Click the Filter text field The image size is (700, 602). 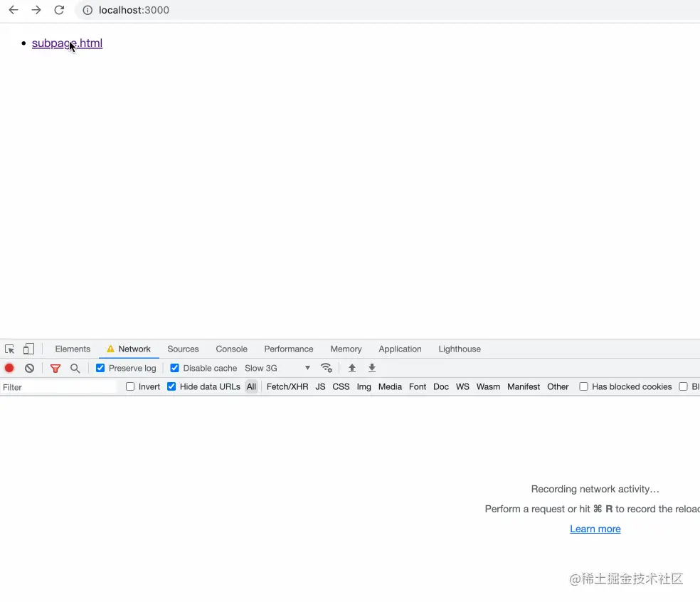coord(59,387)
